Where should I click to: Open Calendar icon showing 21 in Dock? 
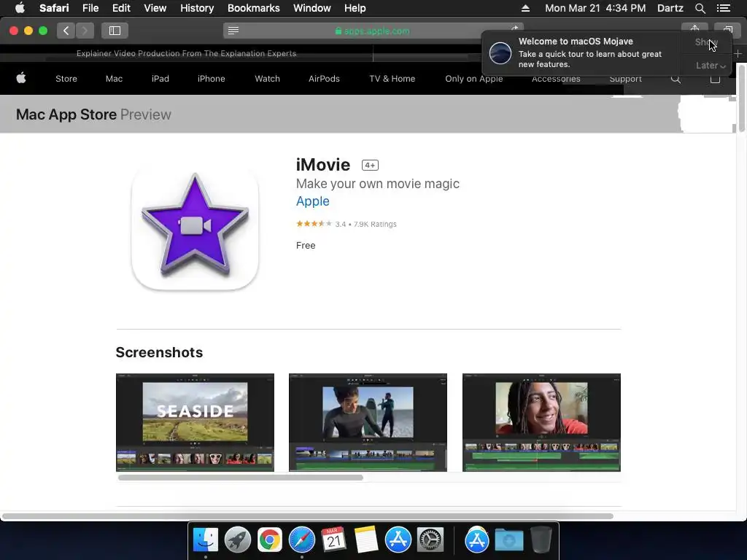(333, 540)
